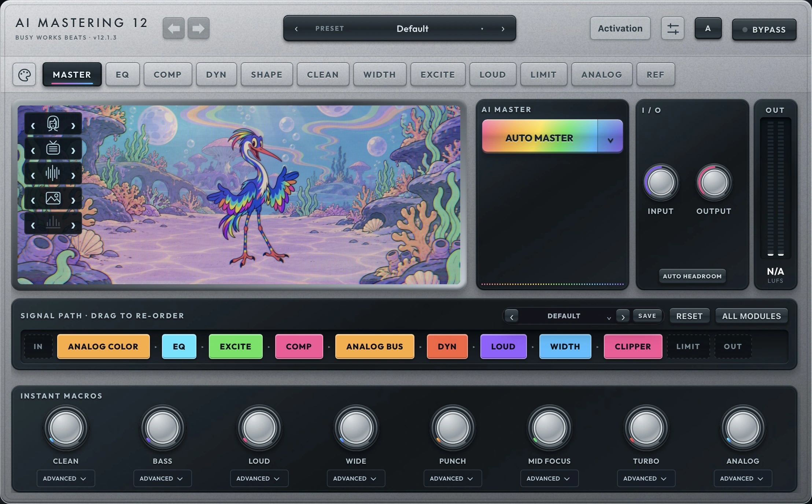The height and width of the screenshot is (504, 812).
Task: Go to previous preset with left chevron
Action: click(x=296, y=29)
